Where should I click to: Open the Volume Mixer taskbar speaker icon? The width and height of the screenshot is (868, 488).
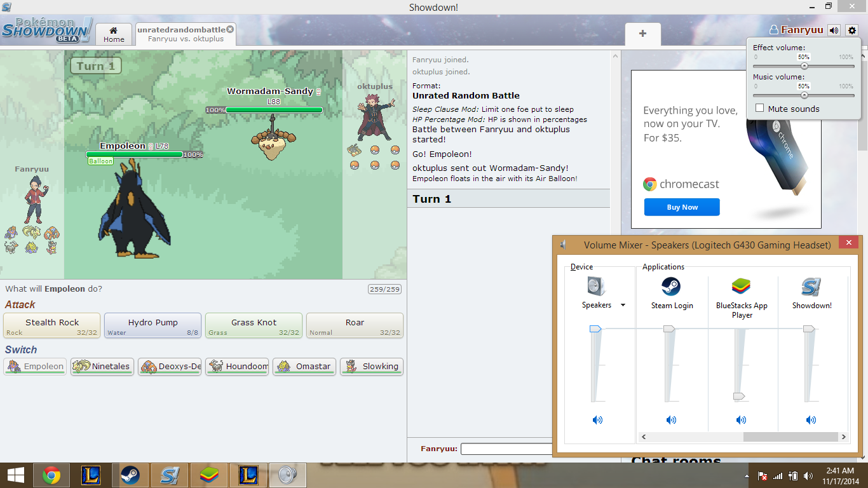(x=287, y=475)
